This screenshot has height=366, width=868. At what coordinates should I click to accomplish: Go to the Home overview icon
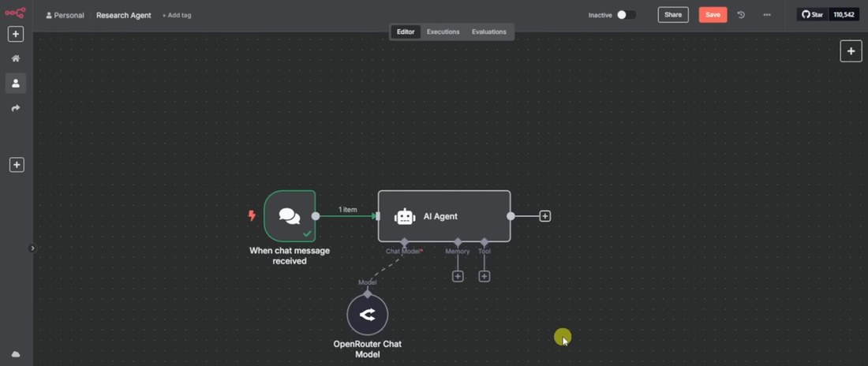[x=16, y=58]
